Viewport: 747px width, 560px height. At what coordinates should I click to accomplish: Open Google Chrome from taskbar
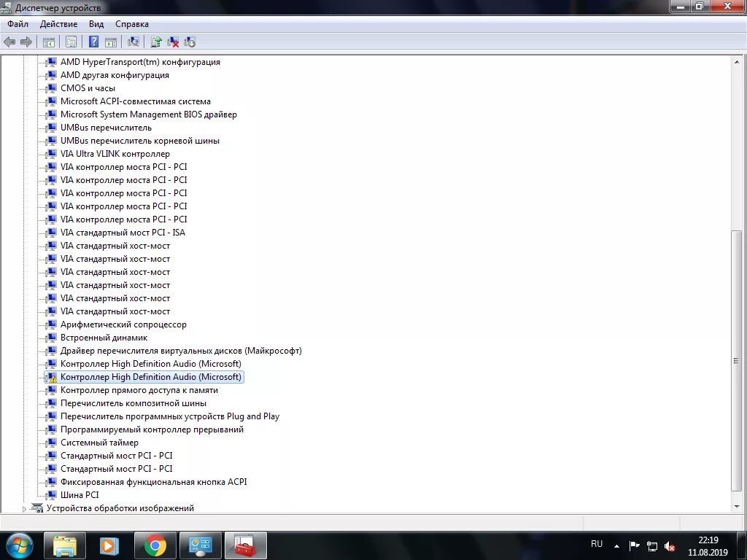[x=155, y=545]
